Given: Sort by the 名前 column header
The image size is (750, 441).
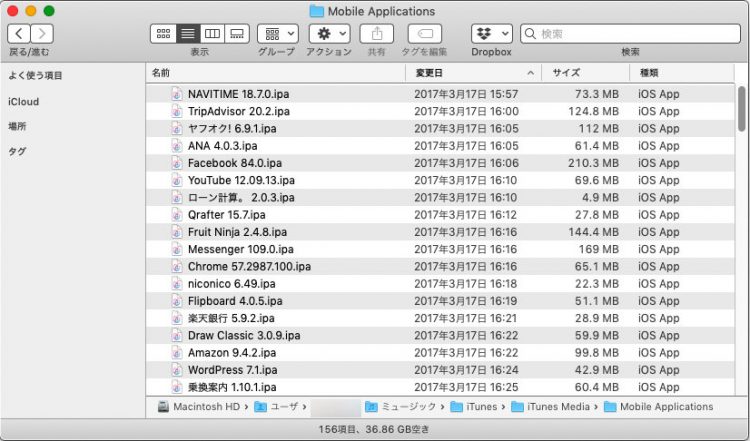Looking at the screenshot, I should point(276,73).
